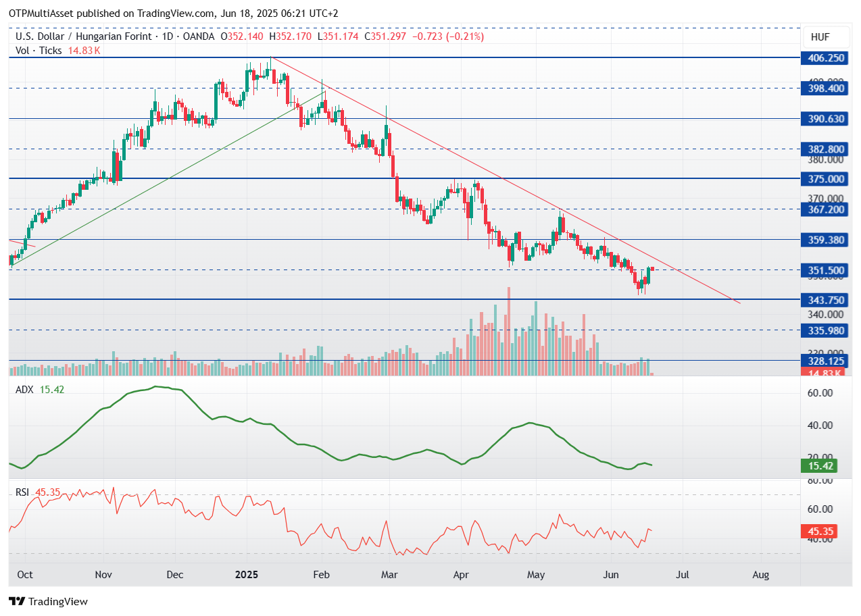Click the 2025 marker on time axis
The width and height of the screenshot is (861, 616).
(x=247, y=575)
